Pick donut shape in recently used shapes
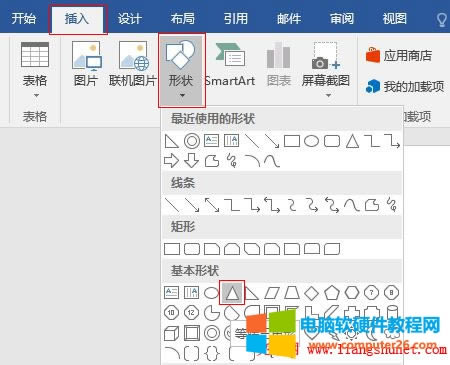Screen dimensions: 450x365 (192, 141)
